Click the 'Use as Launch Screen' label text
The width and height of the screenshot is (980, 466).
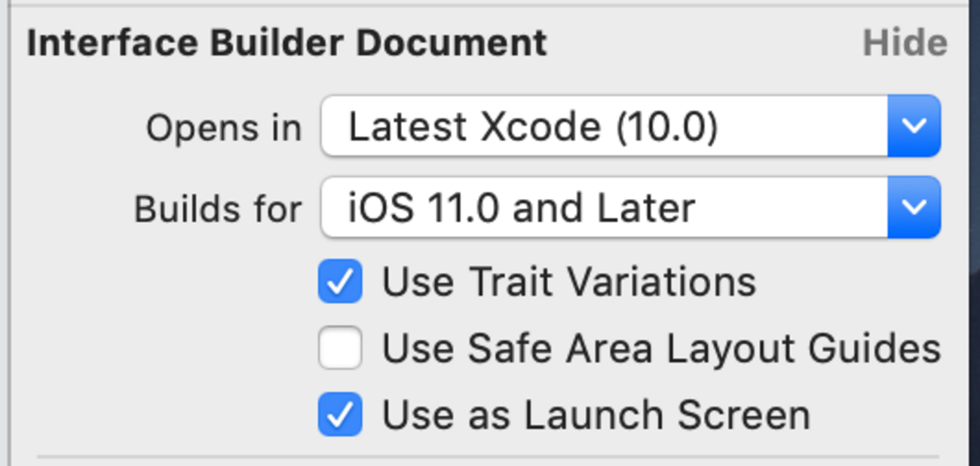click(596, 415)
